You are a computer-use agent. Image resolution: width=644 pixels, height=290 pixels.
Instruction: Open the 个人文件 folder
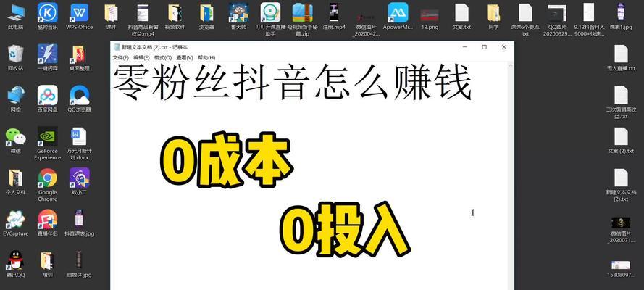click(x=16, y=181)
